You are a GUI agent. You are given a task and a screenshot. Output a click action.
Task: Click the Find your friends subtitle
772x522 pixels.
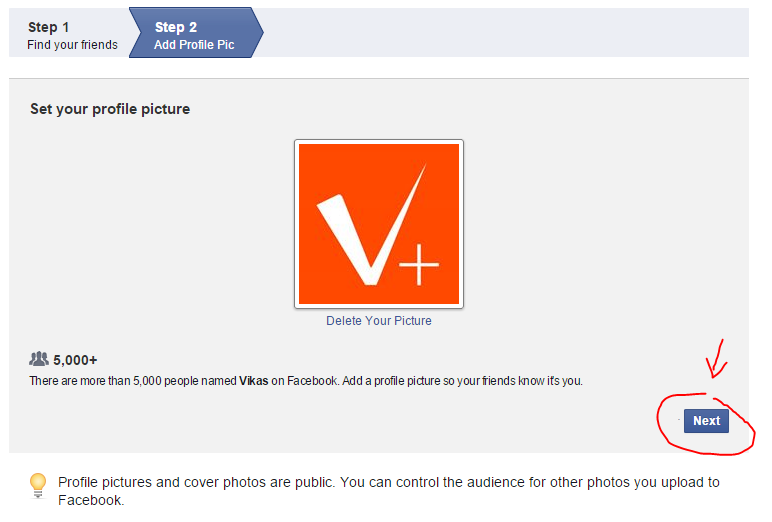pyautogui.click(x=72, y=45)
